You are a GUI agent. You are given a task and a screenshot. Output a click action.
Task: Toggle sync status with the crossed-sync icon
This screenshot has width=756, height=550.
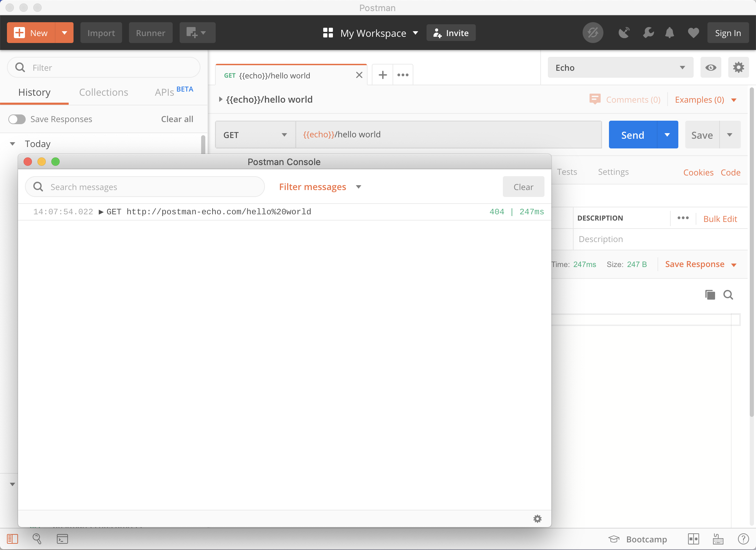593,33
